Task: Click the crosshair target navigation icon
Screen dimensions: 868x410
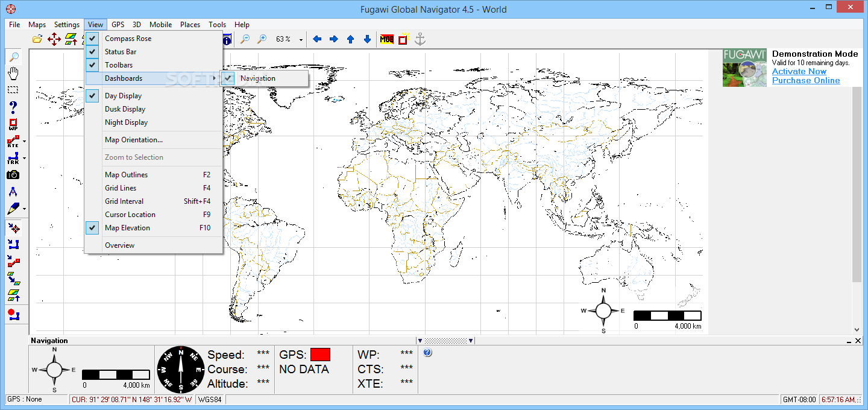Action: point(13,228)
